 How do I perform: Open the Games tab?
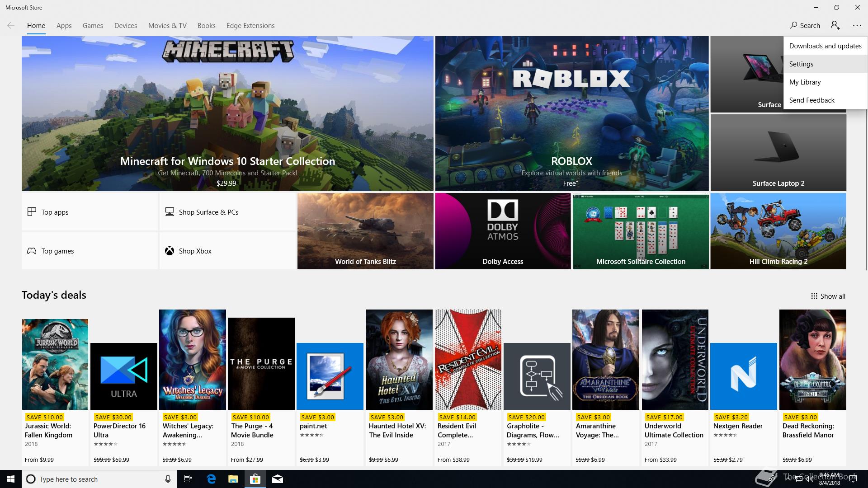point(93,26)
